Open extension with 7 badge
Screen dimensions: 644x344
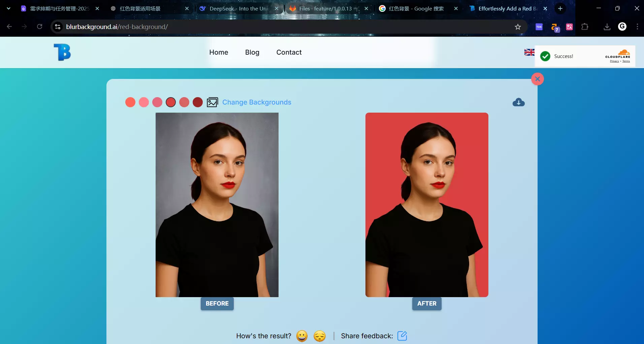point(555,27)
